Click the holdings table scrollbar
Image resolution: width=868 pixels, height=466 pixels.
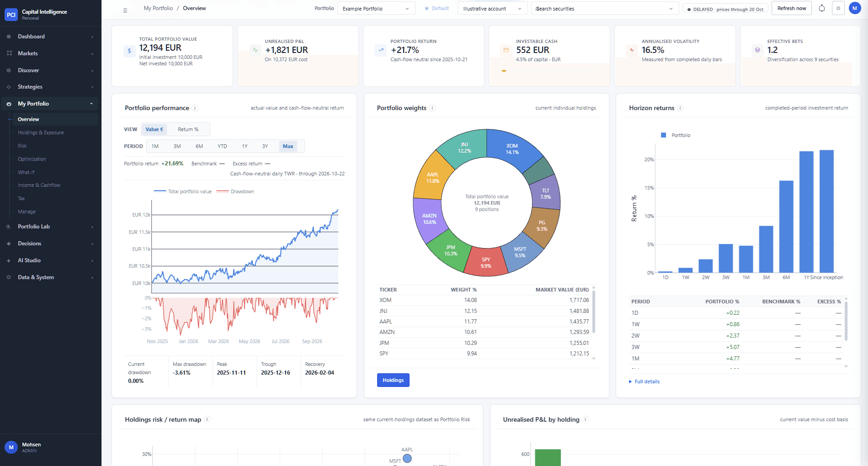tap(594, 312)
